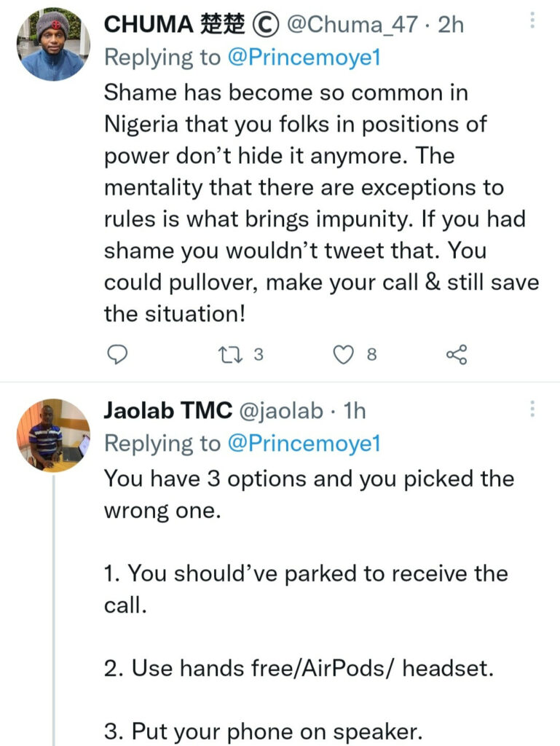Click the like count of 8

point(371,355)
